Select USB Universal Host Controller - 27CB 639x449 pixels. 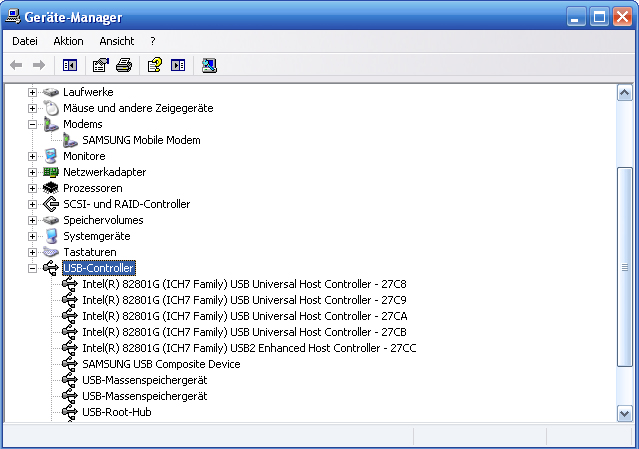pos(245,332)
